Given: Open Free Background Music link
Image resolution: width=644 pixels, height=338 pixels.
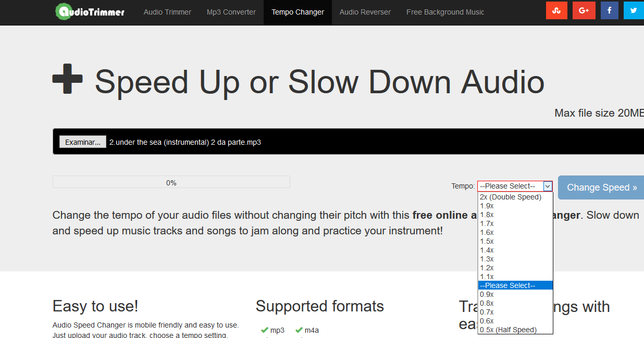Looking at the screenshot, I should tap(445, 12).
